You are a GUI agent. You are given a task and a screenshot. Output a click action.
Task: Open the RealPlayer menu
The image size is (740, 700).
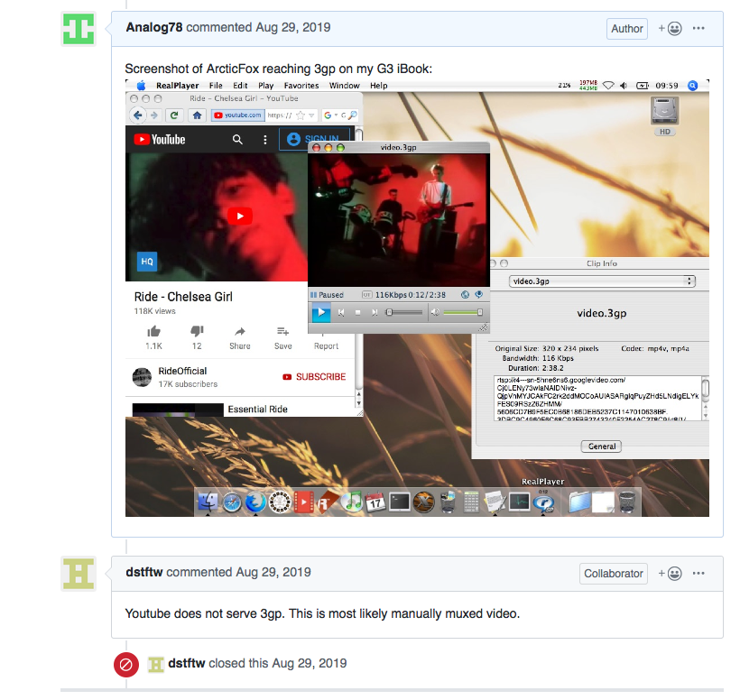click(x=178, y=86)
